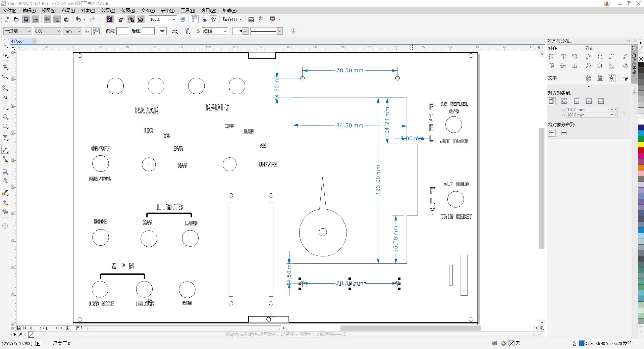
Task: Select the Rectangle tool
Action: click(5, 107)
